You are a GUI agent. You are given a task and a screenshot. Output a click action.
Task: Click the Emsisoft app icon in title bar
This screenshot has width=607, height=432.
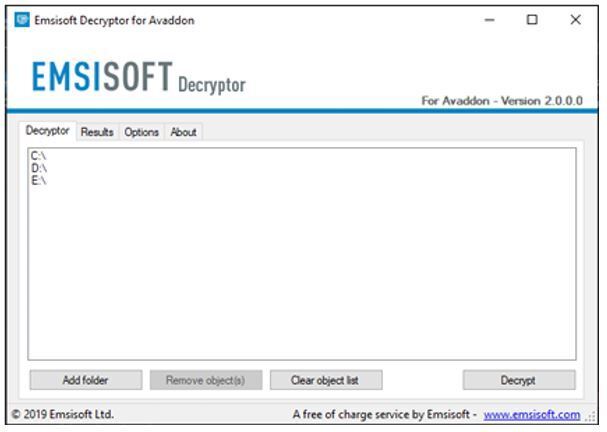[21, 20]
